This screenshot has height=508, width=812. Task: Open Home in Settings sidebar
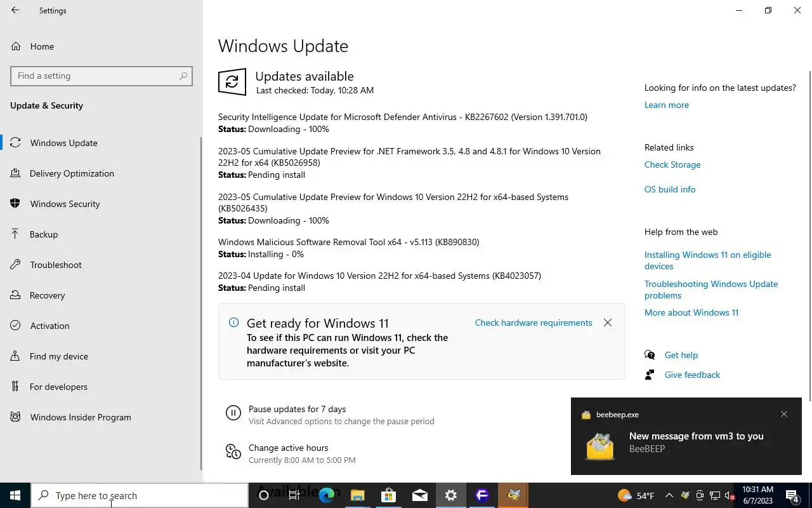(42, 46)
